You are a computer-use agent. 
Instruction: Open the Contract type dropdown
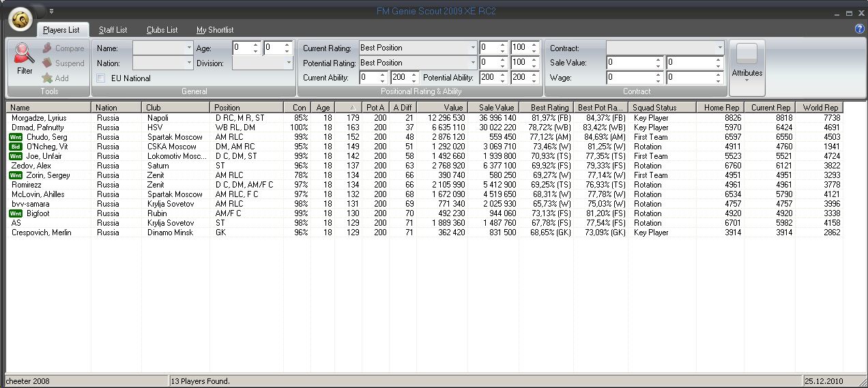click(719, 48)
